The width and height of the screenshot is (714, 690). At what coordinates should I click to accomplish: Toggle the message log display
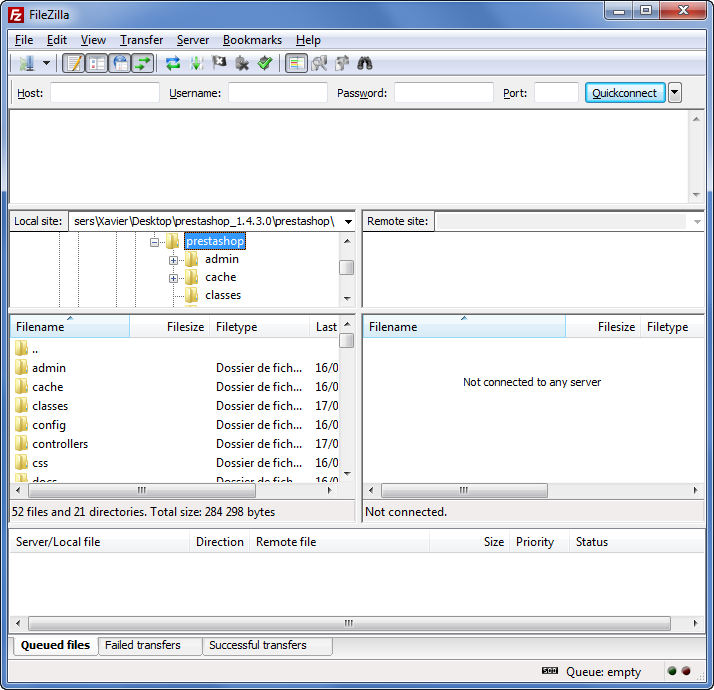pyautogui.click(x=73, y=63)
